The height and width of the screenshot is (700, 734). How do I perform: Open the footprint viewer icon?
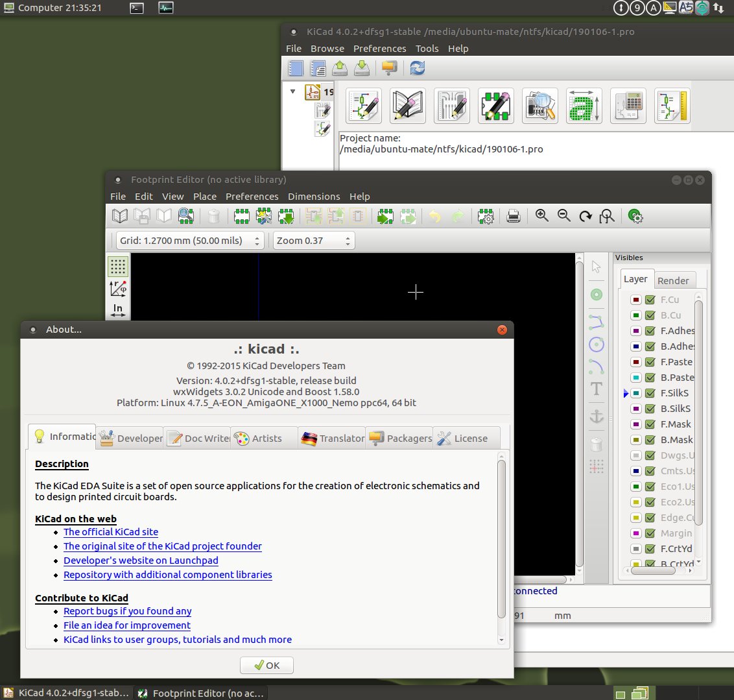point(186,216)
